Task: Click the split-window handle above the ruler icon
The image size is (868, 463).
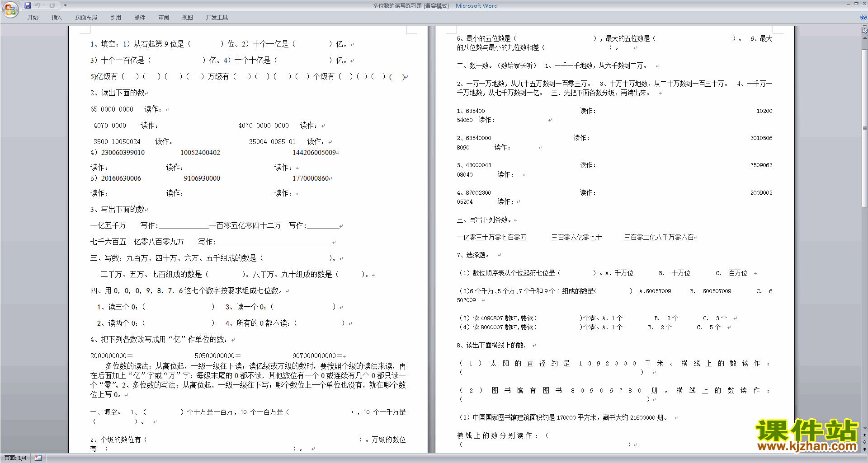Action: 865,26
